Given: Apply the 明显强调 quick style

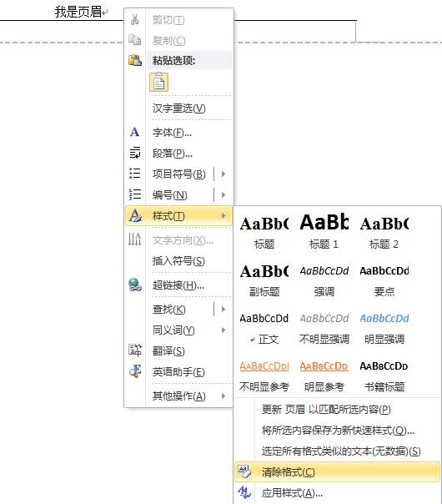Looking at the screenshot, I should coord(384,327).
